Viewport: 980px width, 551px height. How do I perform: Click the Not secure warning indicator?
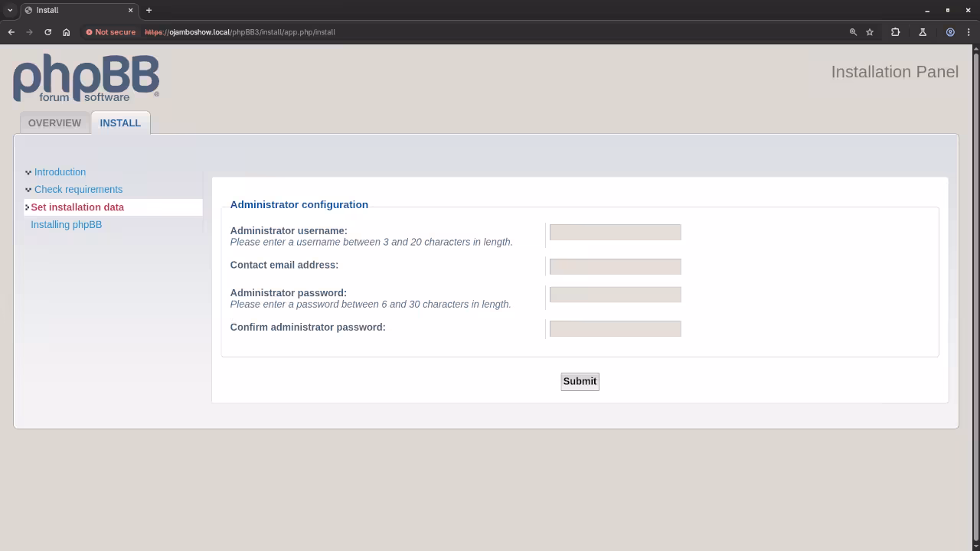[x=111, y=32]
